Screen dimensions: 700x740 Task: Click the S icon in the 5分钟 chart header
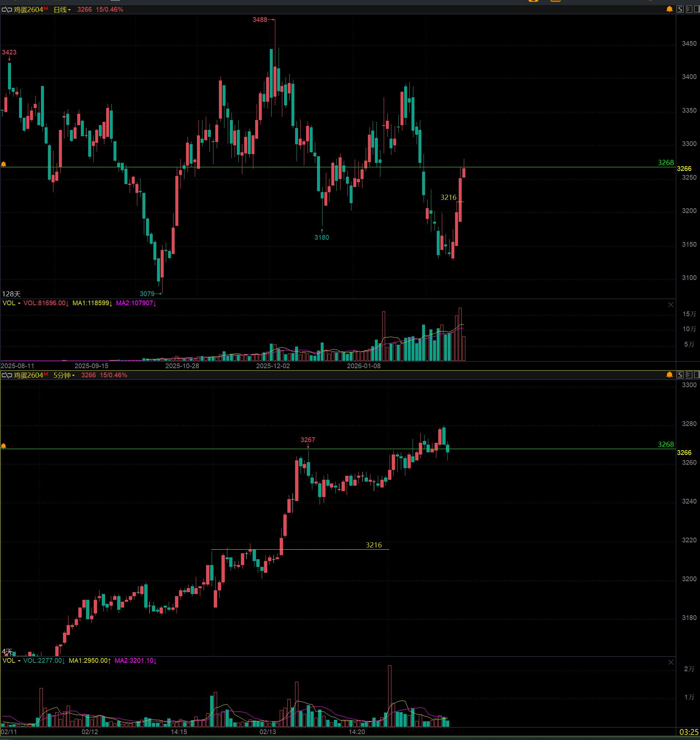(680, 375)
